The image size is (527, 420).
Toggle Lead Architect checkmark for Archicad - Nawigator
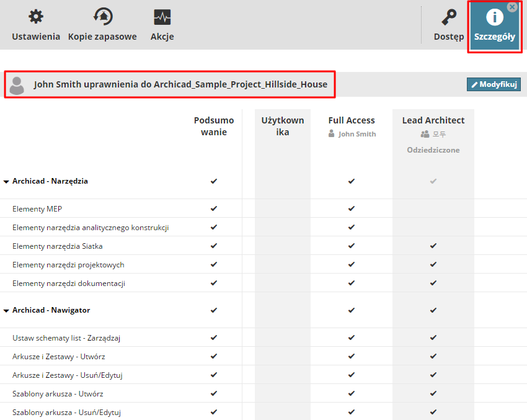433,310
